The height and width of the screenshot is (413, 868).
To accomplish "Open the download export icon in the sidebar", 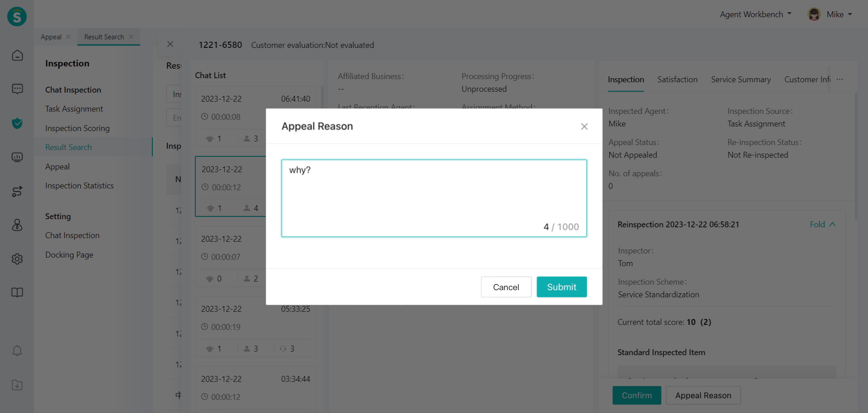I will [x=17, y=385].
